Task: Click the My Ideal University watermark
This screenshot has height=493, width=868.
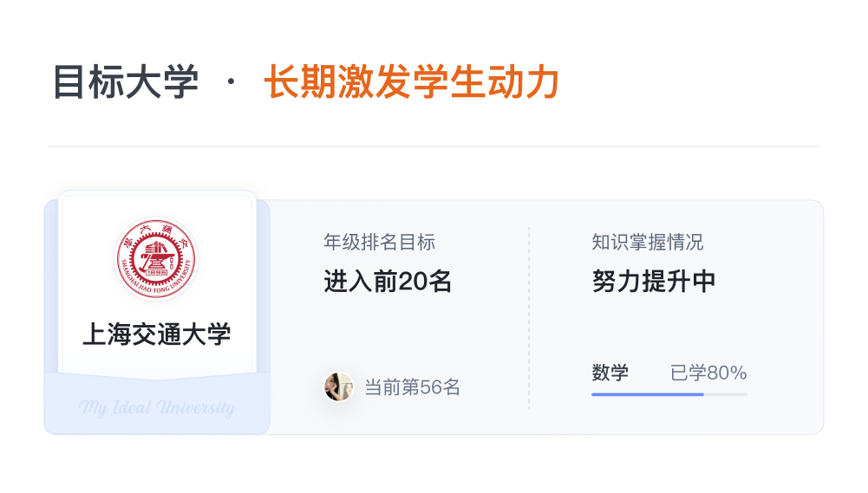Action: (157, 407)
